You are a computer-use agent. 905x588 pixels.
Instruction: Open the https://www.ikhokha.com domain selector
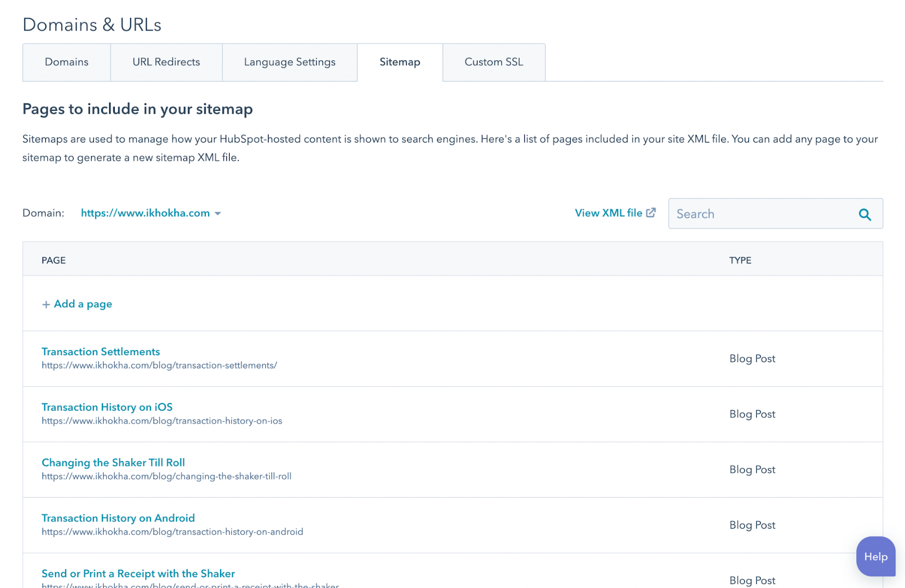tap(145, 213)
